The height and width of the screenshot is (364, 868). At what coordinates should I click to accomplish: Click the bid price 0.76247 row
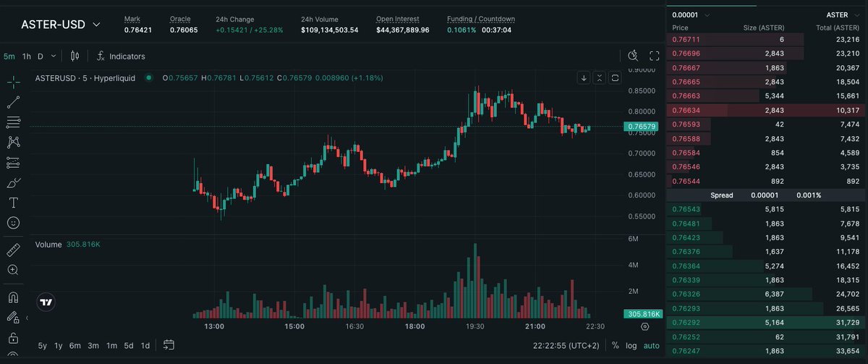tap(767, 350)
